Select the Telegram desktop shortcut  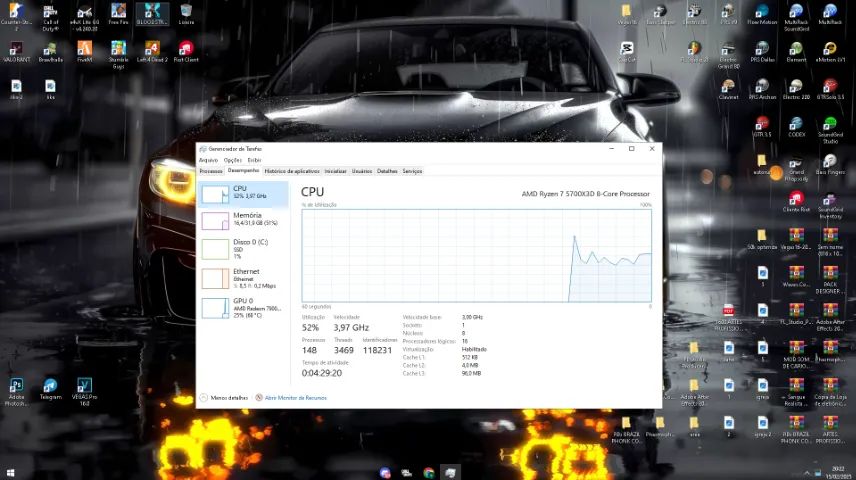(50, 389)
